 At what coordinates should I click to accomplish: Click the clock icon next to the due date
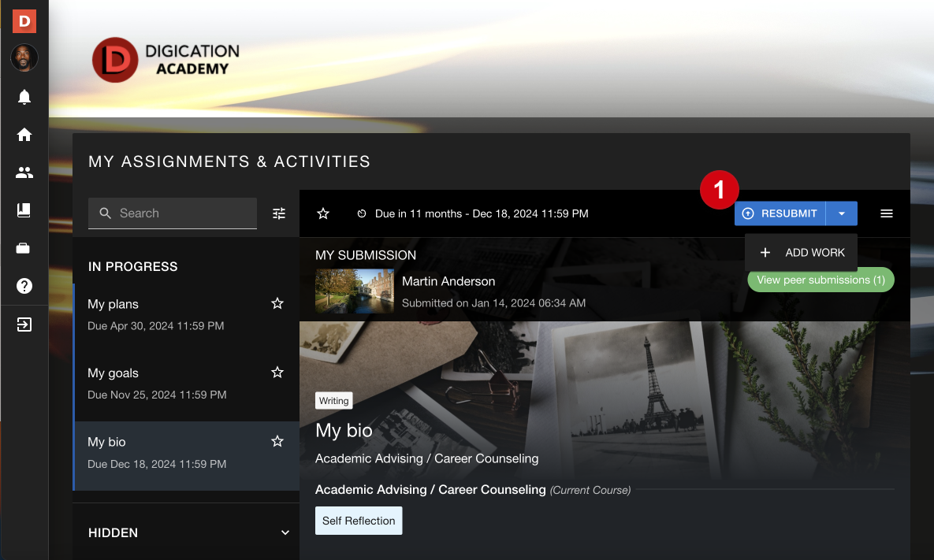(x=362, y=213)
